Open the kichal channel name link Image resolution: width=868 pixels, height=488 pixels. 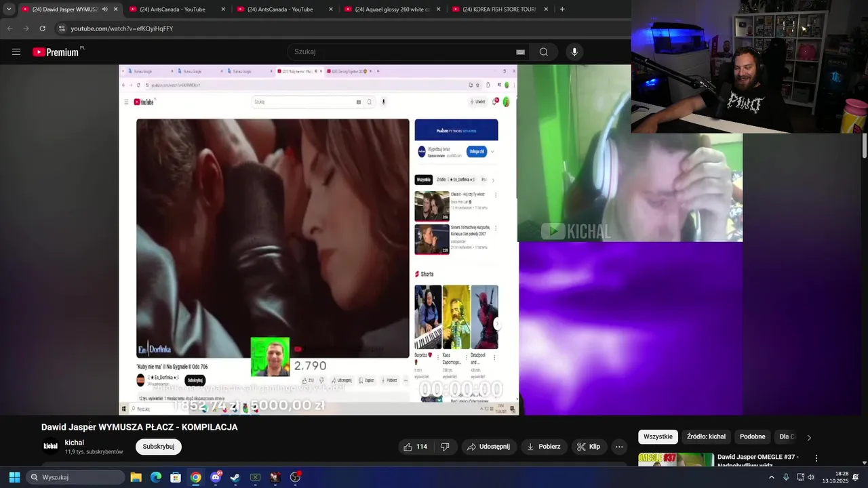pos(75,443)
